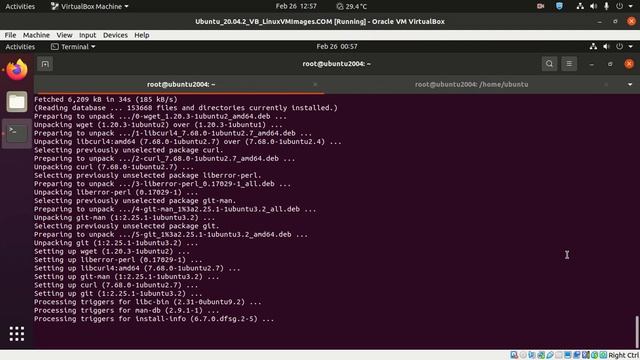Click VirtualBox hard disk activity status icon
Screen dimensions: 640x360
tap(514, 355)
